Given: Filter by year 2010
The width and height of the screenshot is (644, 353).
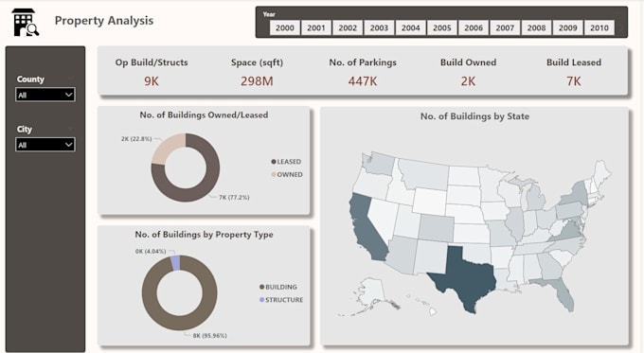Looking at the screenshot, I should (x=599, y=27).
